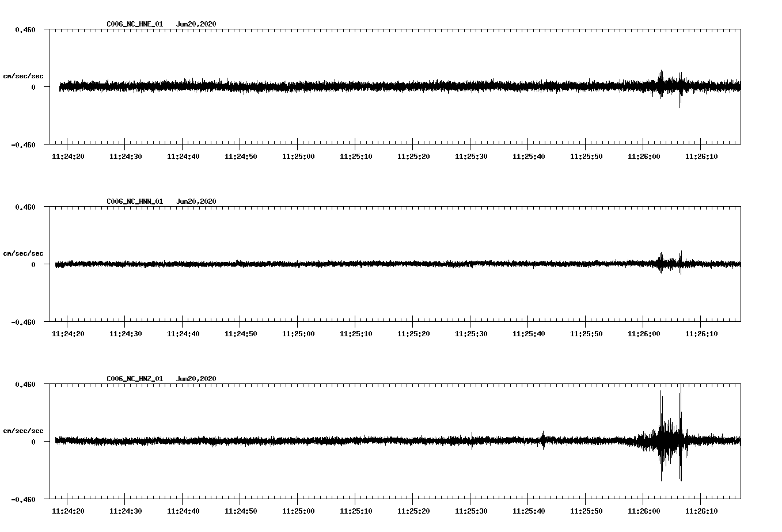Screen dimensions: 782x532
Task: Select the C006_NC_HNZ_01 plot title
Action: [135, 379]
